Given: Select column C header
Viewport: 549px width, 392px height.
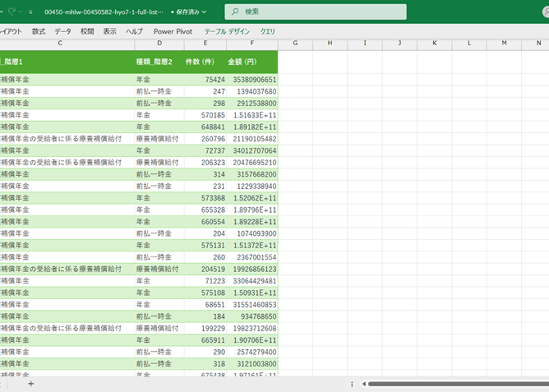Looking at the screenshot, I should [x=60, y=43].
